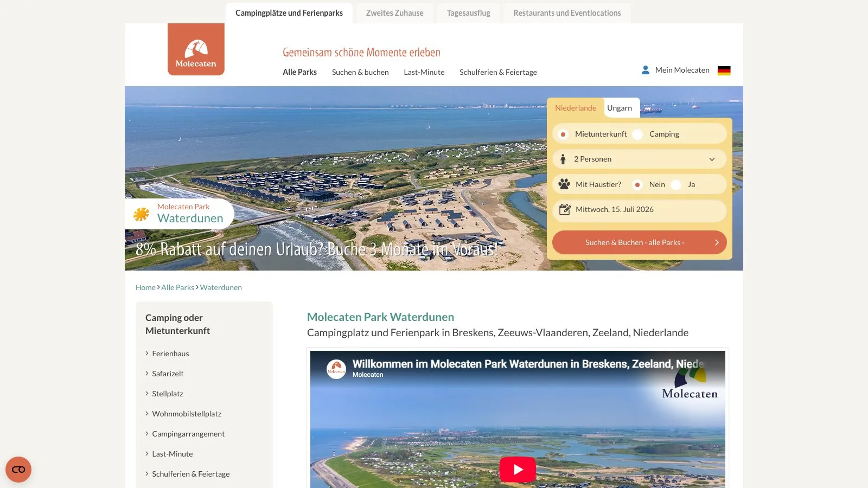Open Schulferien & Feiertage in main navigation
Image resolution: width=868 pixels, height=488 pixels.
pos(498,72)
